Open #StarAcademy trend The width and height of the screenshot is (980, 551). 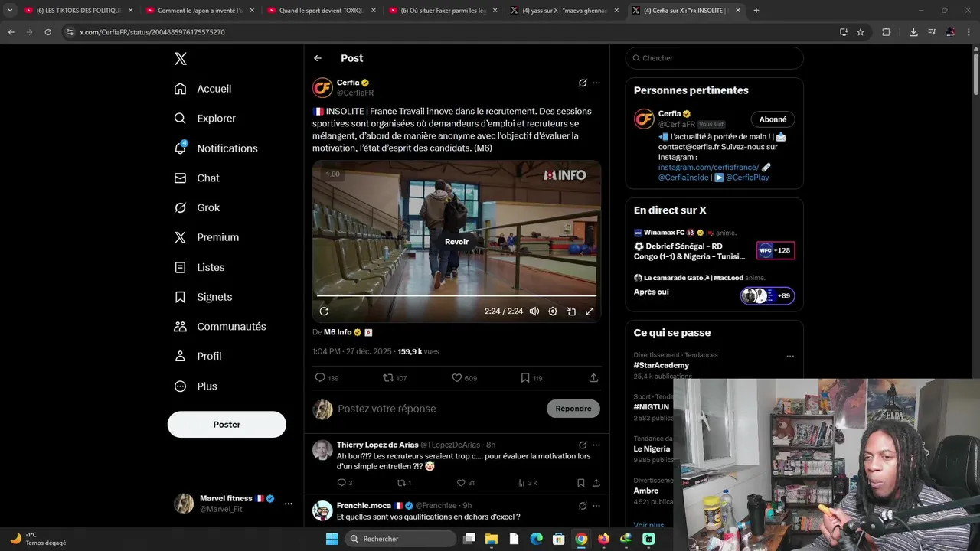coord(661,366)
